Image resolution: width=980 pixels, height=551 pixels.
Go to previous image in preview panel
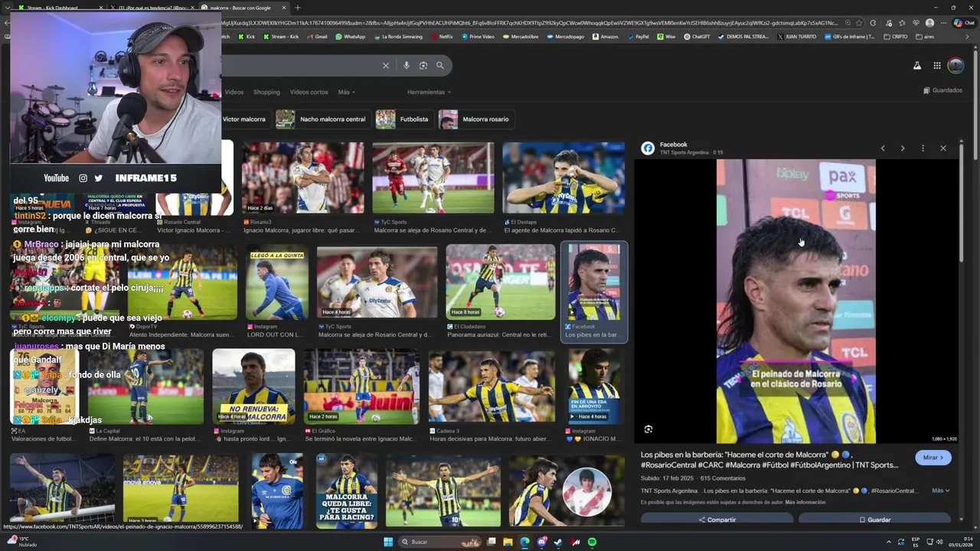click(883, 148)
